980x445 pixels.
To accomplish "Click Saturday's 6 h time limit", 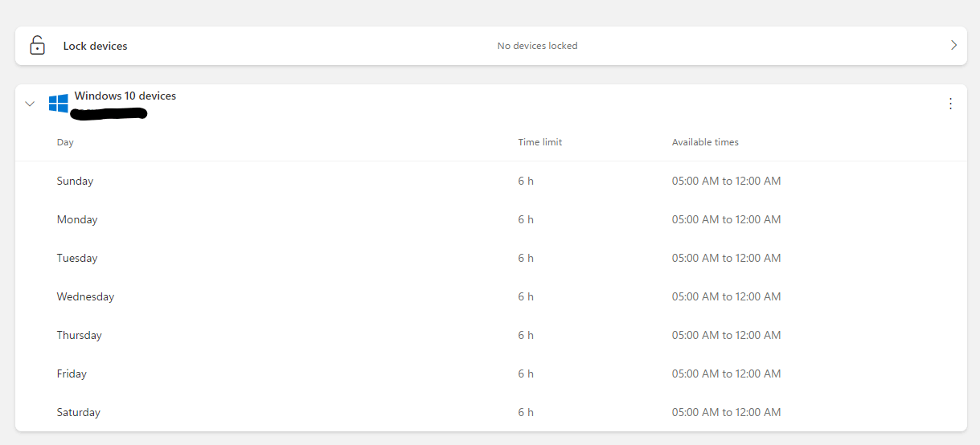I will coord(526,412).
